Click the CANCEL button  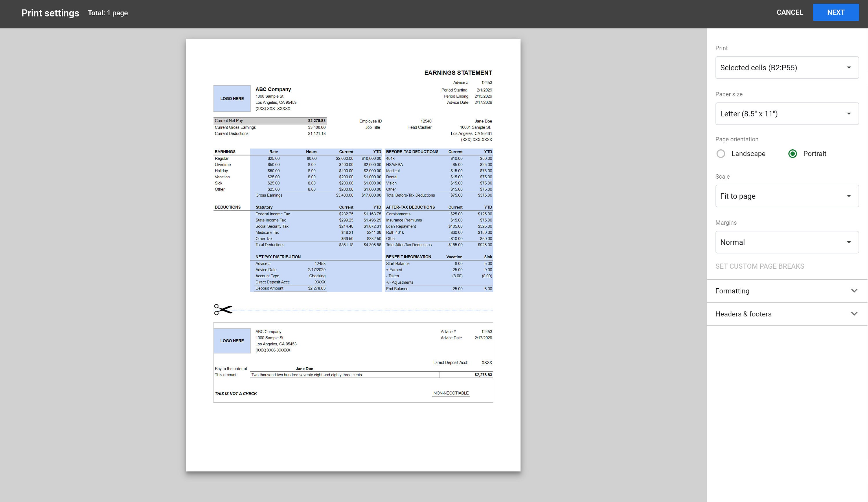(790, 12)
